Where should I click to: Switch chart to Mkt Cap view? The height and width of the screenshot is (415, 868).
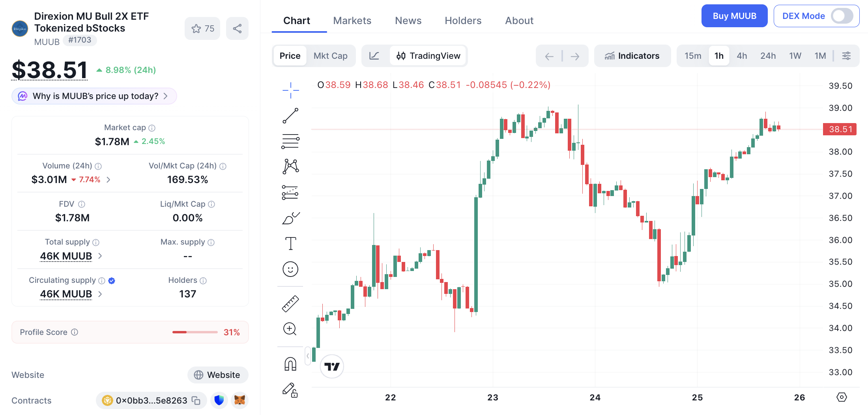(330, 56)
